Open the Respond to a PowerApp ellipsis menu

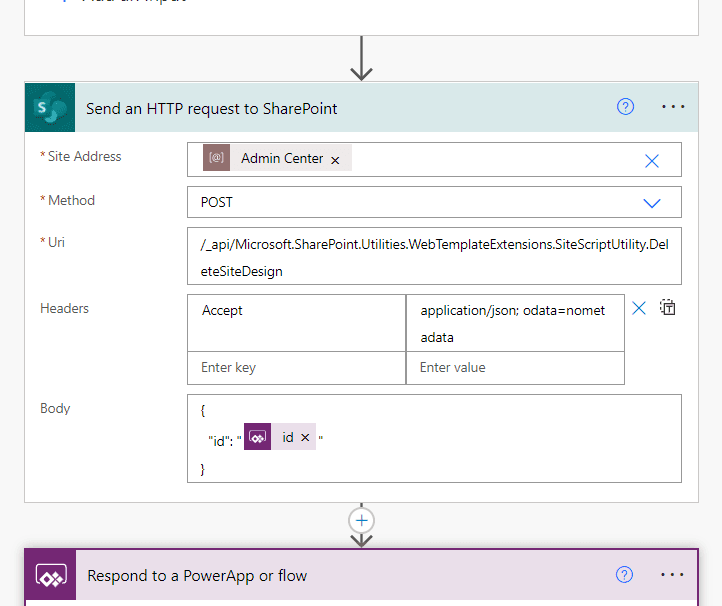(x=672, y=575)
